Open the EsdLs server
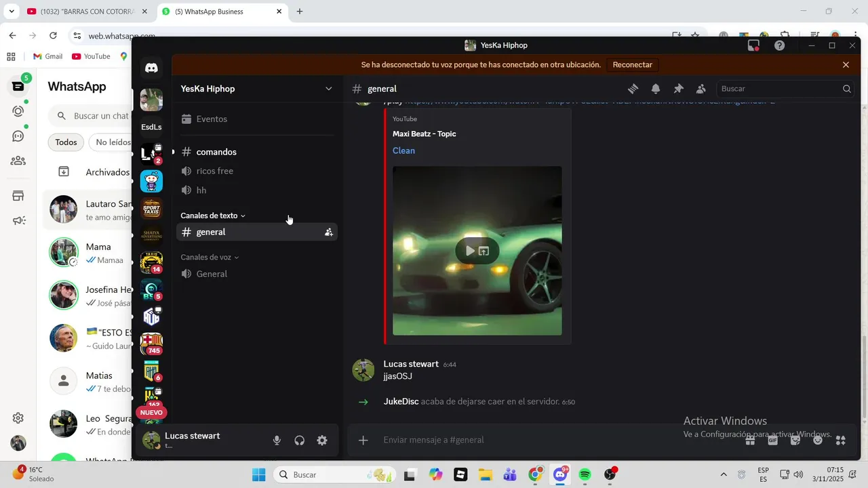The height and width of the screenshot is (488, 868). pyautogui.click(x=151, y=127)
